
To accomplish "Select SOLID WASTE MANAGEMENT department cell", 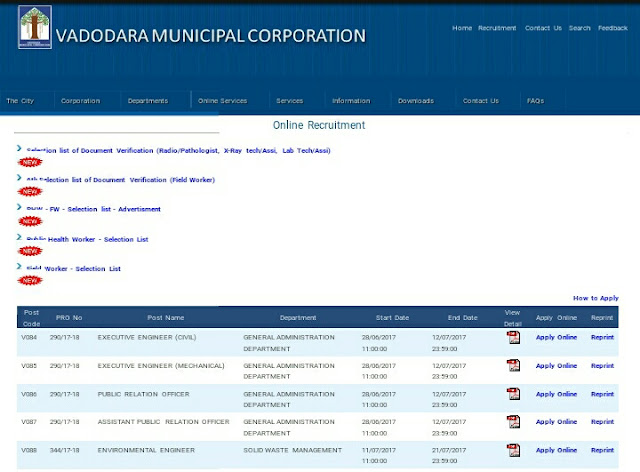I will point(293,450).
